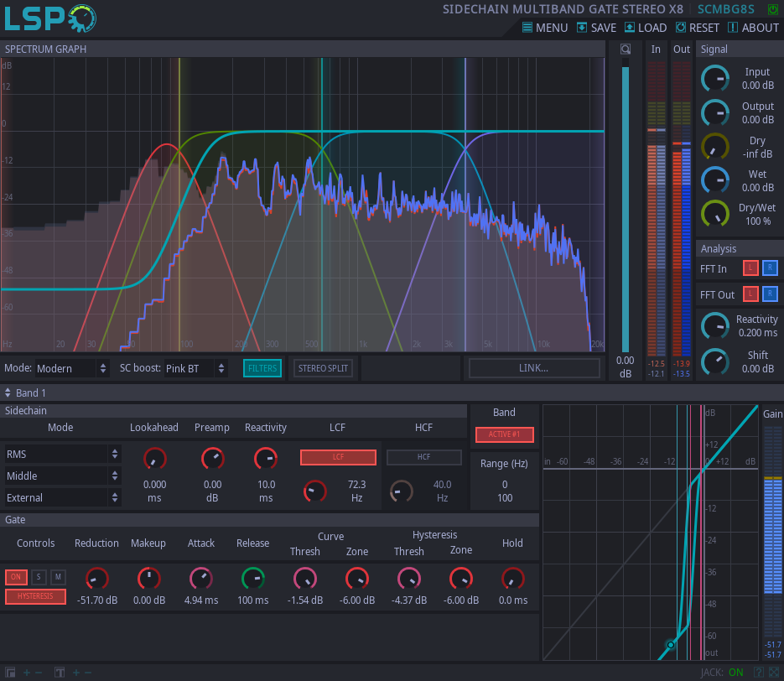Click LOAD in the top menu
The width and height of the screenshot is (784, 681).
(646, 28)
